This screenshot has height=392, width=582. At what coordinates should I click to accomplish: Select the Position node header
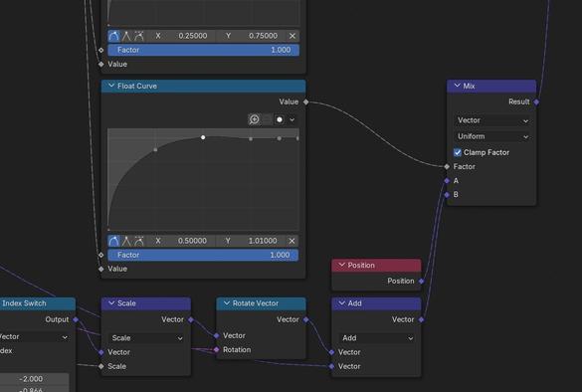tap(376, 265)
